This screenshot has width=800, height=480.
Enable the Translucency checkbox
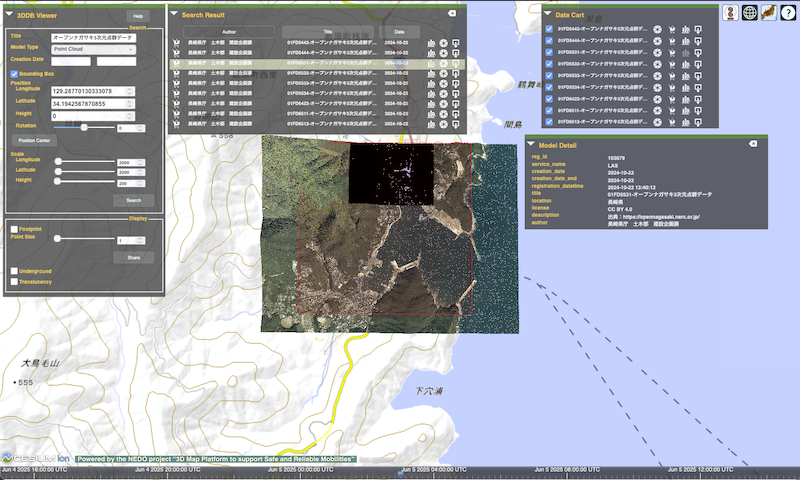pyautogui.click(x=14, y=282)
